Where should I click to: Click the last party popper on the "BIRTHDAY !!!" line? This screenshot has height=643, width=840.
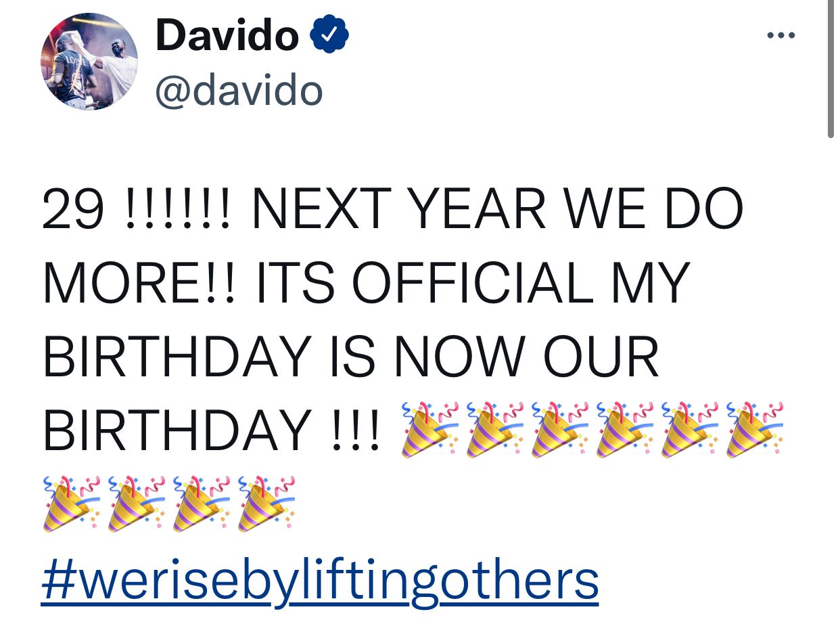754,429
